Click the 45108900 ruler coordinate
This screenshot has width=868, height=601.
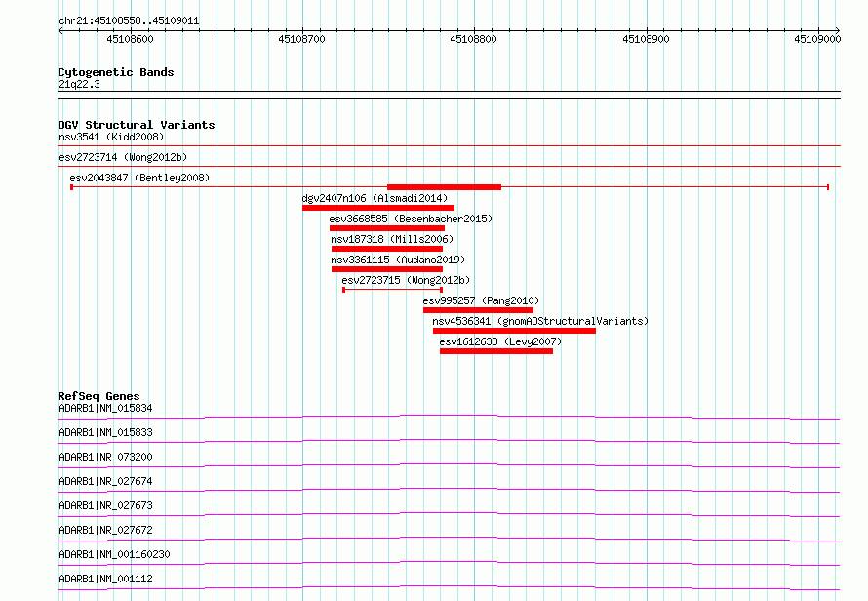pyautogui.click(x=646, y=39)
